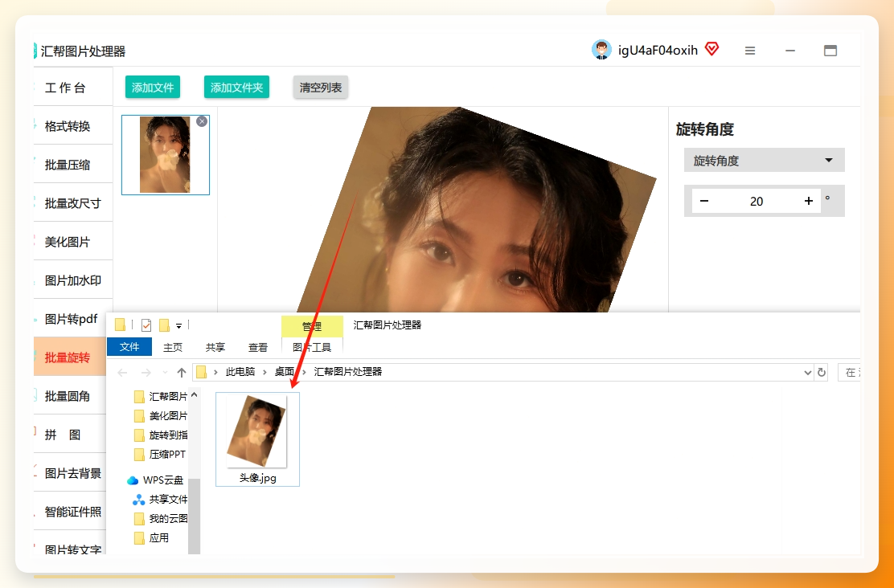Click 汇帮图片处理器 in the address path
The height and width of the screenshot is (588, 894).
[348, 371]
